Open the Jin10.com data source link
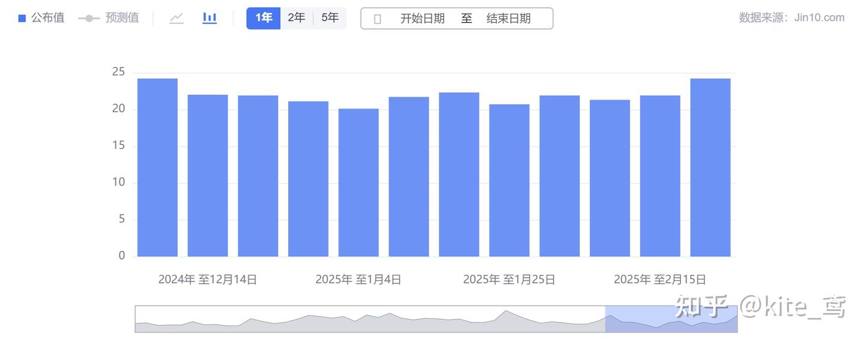The width and height of the screenshot is (868, 343). [x=819, y=17]
